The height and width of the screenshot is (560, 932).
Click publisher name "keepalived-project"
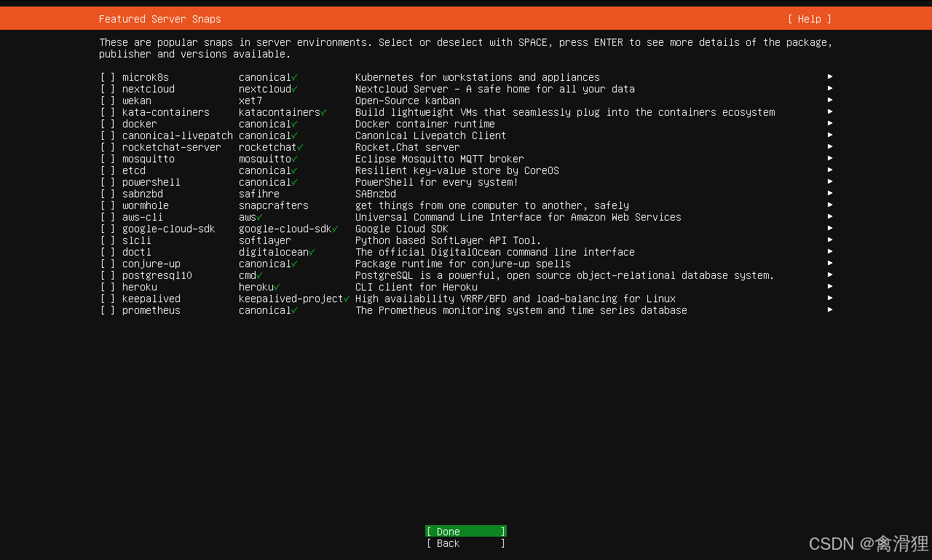(x=291, y=299)
